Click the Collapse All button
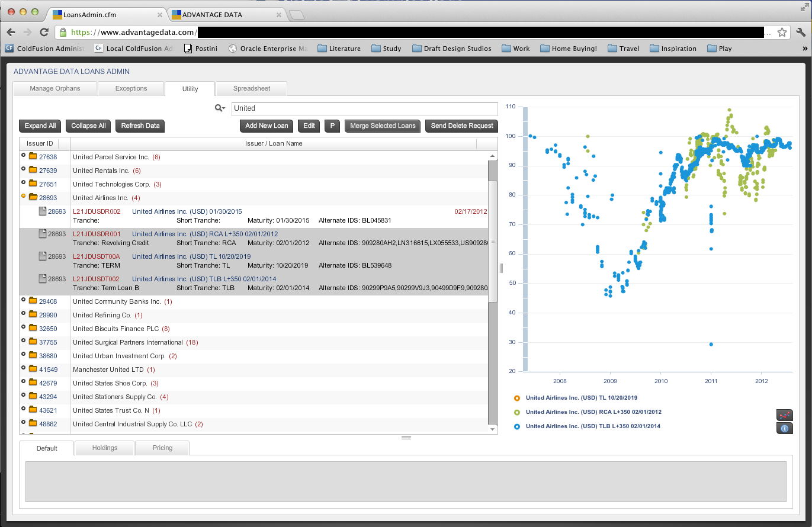The image size is (812, 527). pyautogui.click(x=88, y=126)
